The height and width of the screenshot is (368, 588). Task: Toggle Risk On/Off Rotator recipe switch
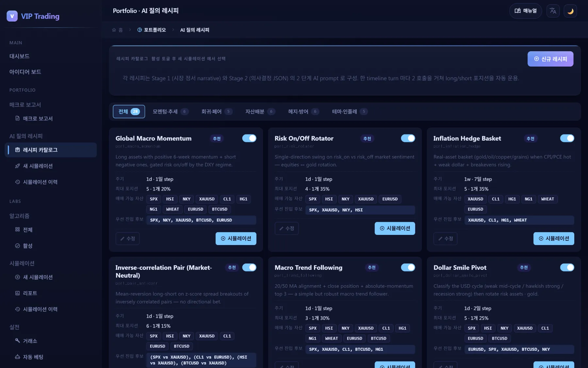tap(408, 138)
